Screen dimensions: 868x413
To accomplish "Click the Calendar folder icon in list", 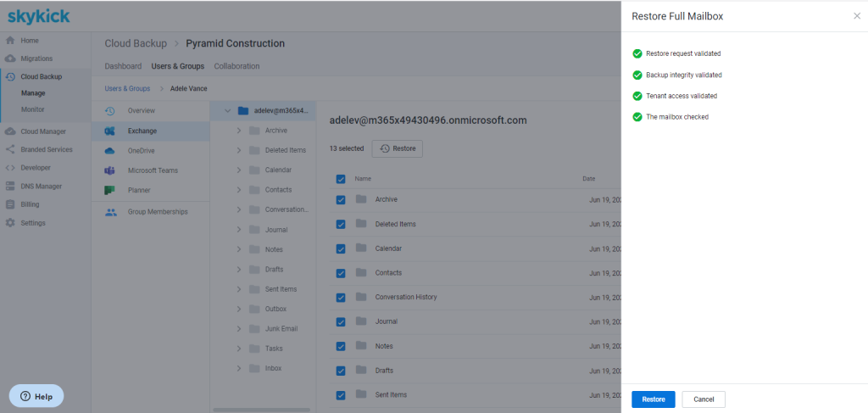I will click(361, 248).
